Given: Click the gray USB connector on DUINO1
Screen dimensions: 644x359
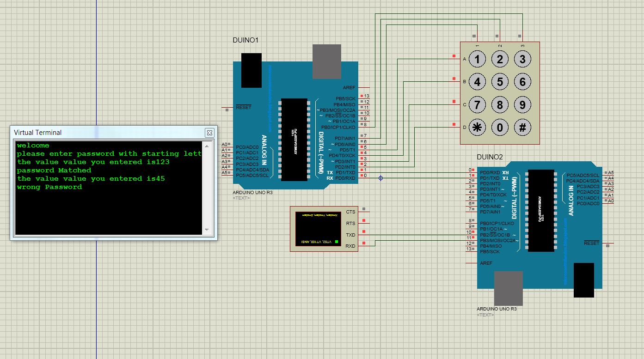Looking at the screenshot, I should [x=326, y=61].
